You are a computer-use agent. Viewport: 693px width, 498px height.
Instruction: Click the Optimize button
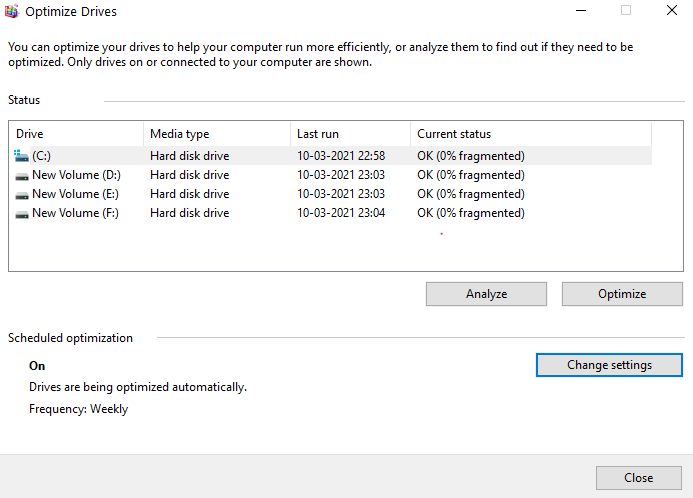[622, 294]
